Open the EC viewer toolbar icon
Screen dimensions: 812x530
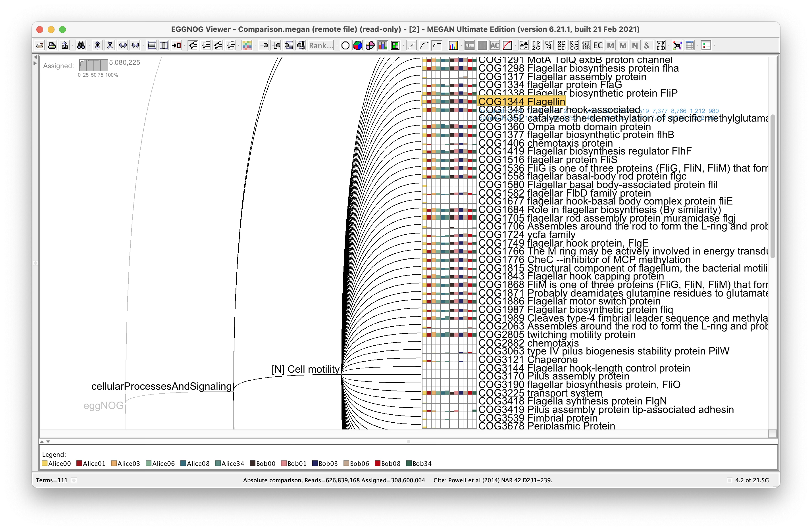pos(598,45)
